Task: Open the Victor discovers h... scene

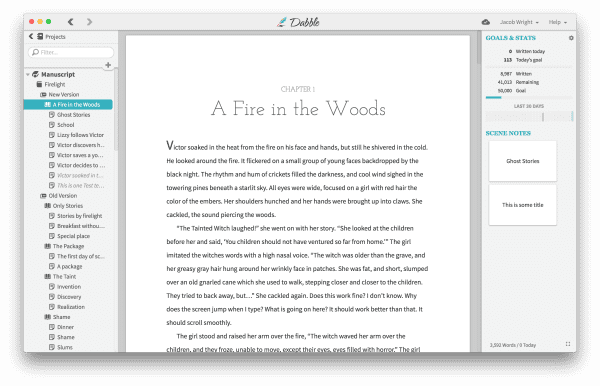Action: pyautogui.click(x=80, y=145)
